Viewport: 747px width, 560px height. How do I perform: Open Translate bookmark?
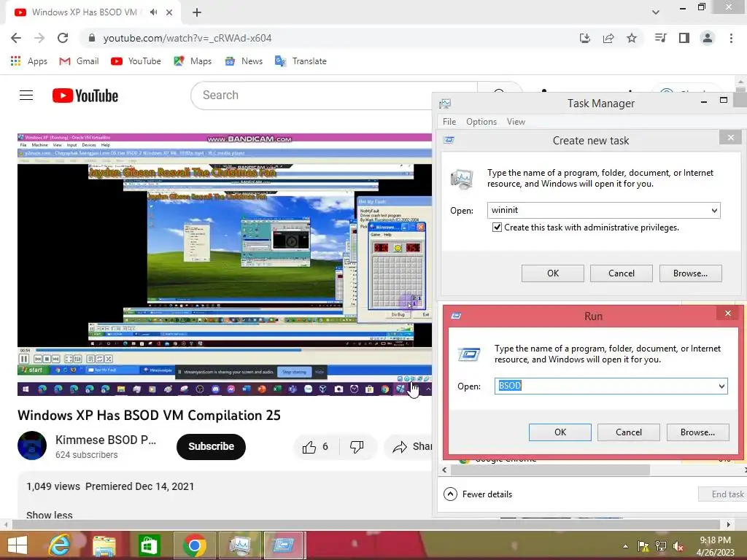point(301,61)
